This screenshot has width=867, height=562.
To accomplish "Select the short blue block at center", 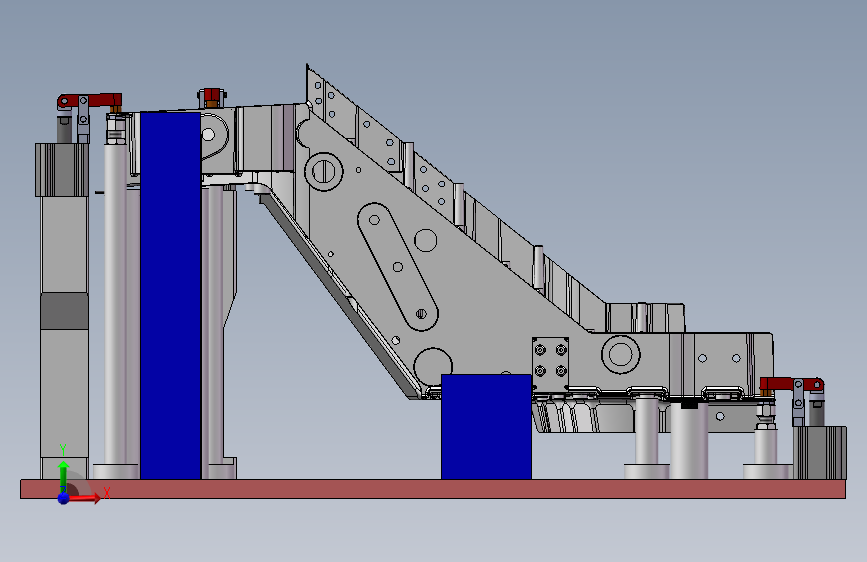I will [x=486, y=426].
